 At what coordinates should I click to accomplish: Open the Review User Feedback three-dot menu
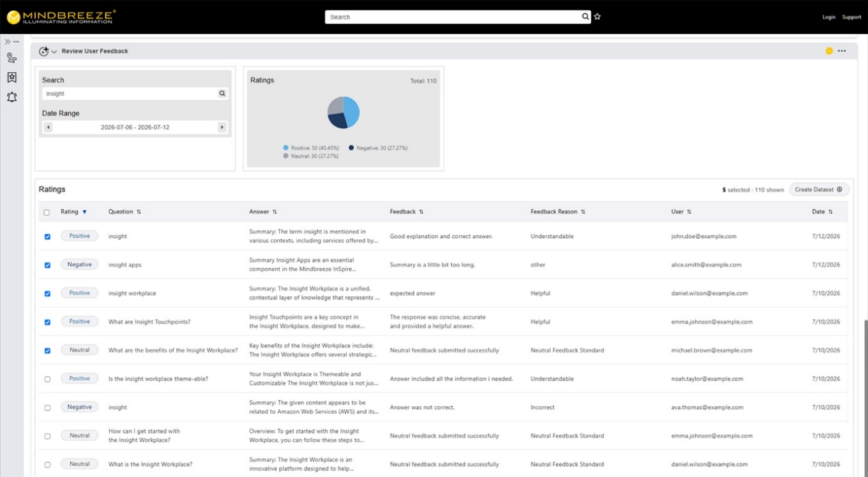842,51
